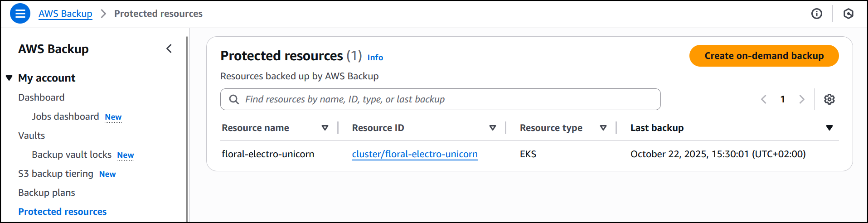Image resolution: width=868 pixels, height=223 pixels.
Task: Open cluster/floral-electro-unicorn resource link
Action: (x=415, y=154)
